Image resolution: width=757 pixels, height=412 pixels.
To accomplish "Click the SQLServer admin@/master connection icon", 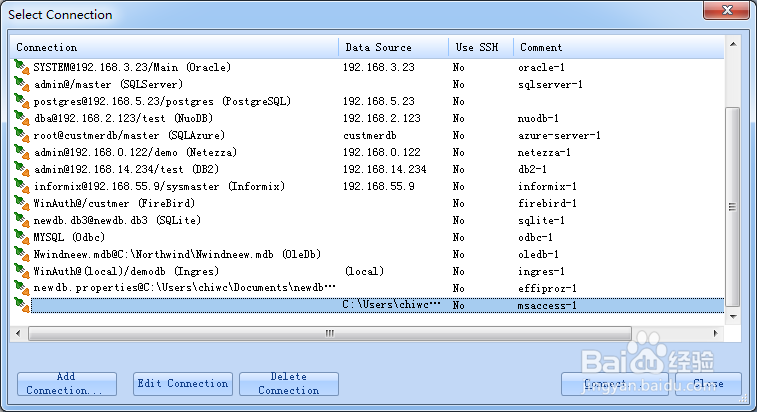I will pos(22,84).
